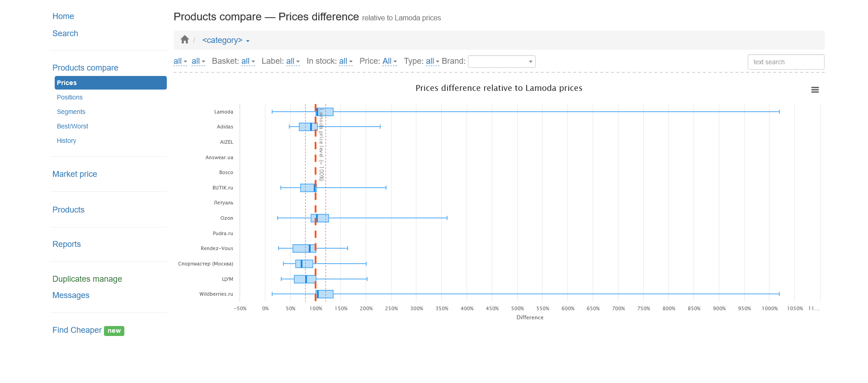Click the 'Lamoda price level' line label
The height and width of the screenshot is (383, 868).
tap(321, 145)
